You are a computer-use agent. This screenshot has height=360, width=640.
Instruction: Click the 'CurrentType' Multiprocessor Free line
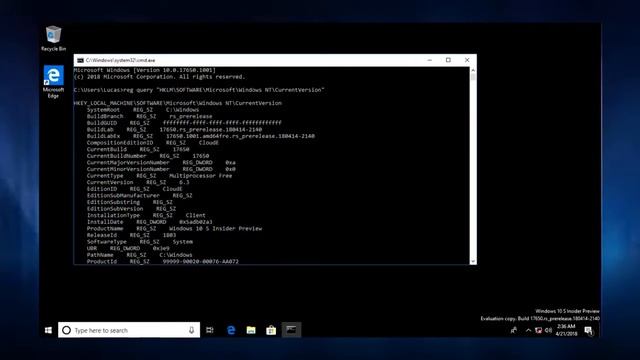click(159, 176)
